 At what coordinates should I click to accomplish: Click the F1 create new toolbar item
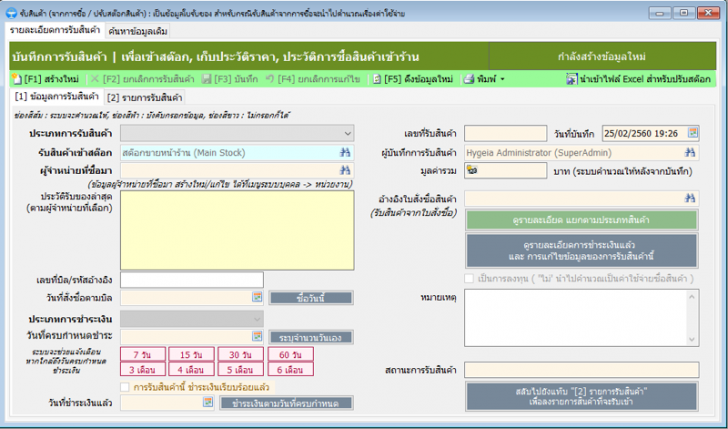(46, 79)
